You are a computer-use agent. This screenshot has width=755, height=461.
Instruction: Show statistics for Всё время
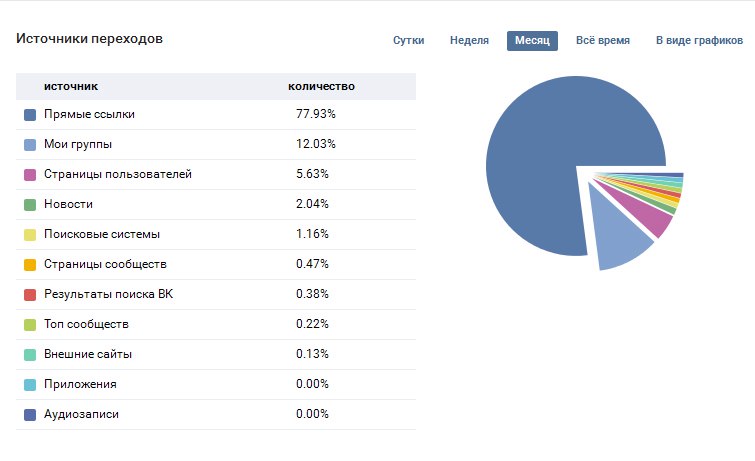[602, 40]
